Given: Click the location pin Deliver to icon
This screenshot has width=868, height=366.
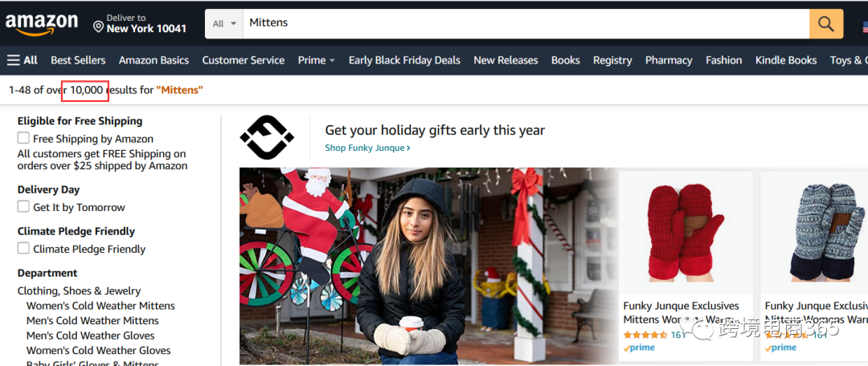Looking at the screenshot, I should tap(99, 27).
